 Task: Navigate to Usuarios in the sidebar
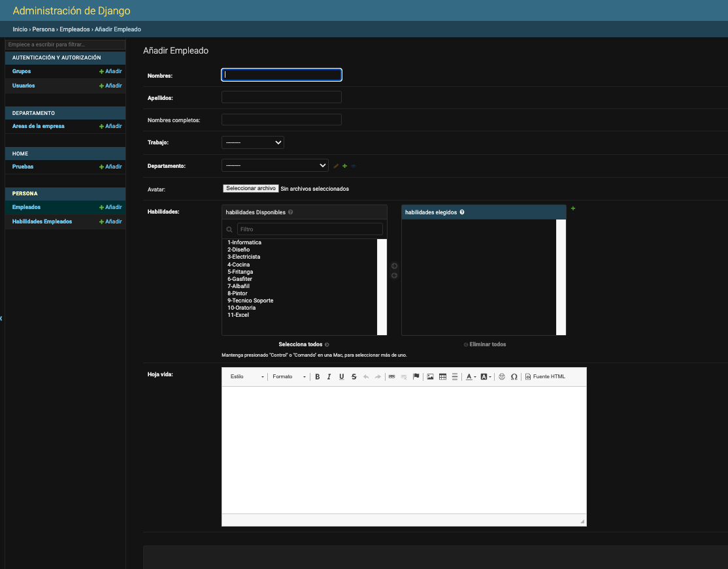coord(23,86)
